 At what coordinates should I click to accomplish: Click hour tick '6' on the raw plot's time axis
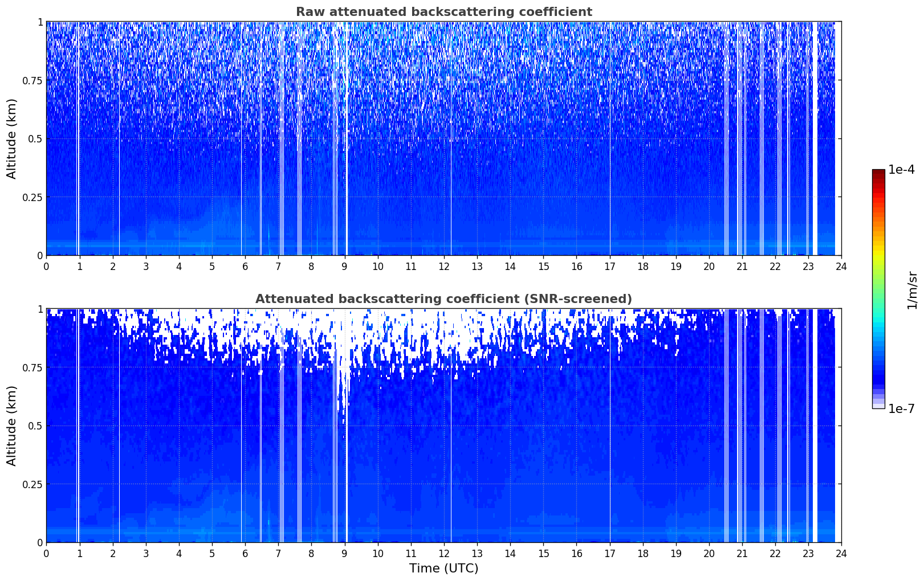pos(245,267)
